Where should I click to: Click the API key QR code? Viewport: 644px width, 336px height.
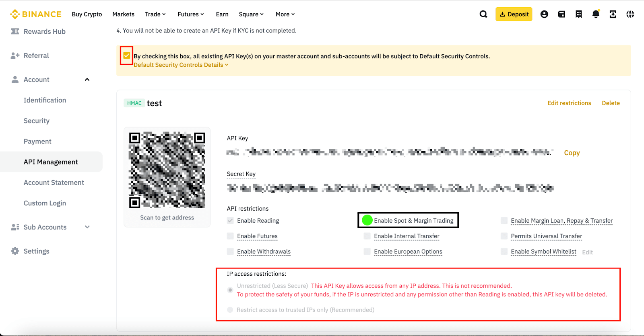tap(167, 170)
